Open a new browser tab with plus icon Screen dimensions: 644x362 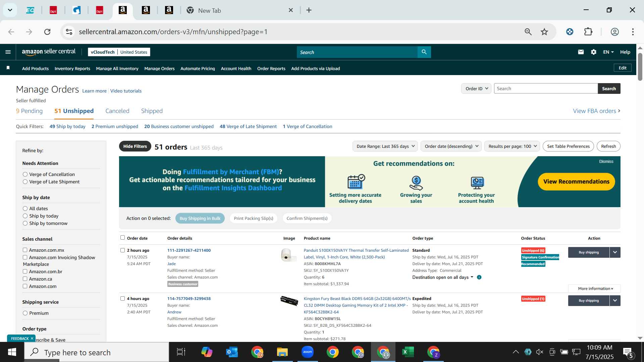[x=309, y=10]
